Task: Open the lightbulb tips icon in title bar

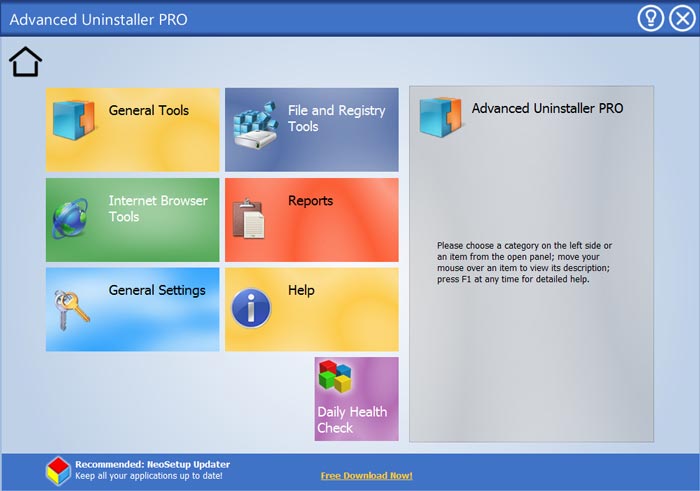Action: [650, 18]
